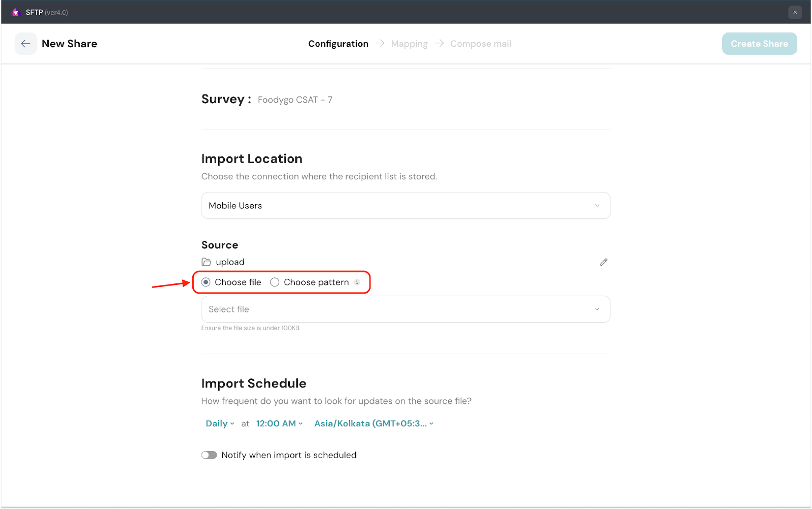Open the Asia/Kolkata timezone dropdown
The width and height of the screenshot is (812, 509).
click(x=374, y=424)
